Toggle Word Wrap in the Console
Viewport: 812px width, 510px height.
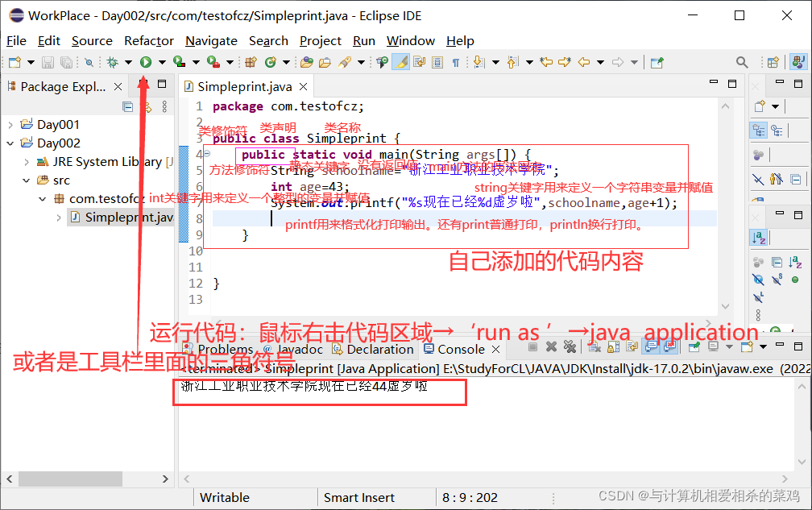pos(630,348)
